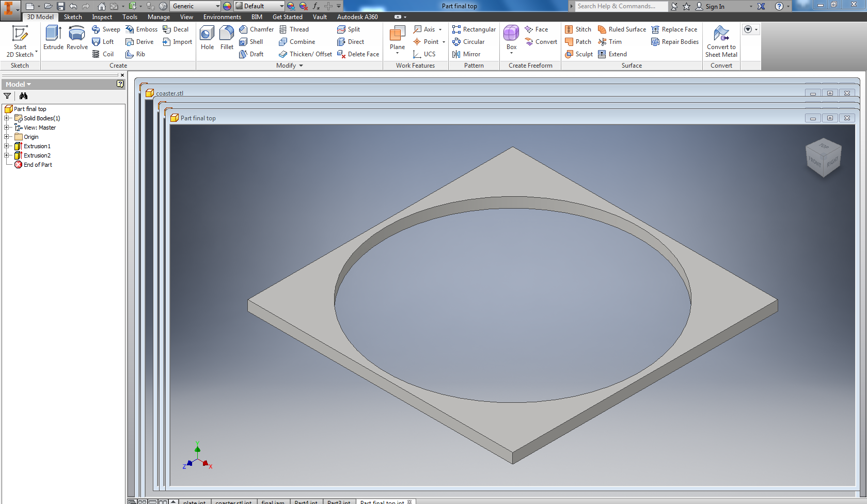Pick the Emboss tool

point(141,29)
